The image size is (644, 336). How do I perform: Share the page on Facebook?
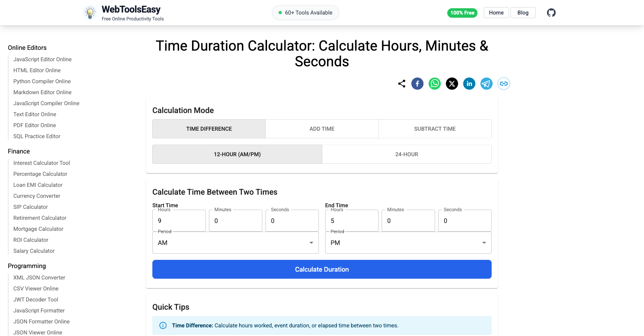pos(417,84)
